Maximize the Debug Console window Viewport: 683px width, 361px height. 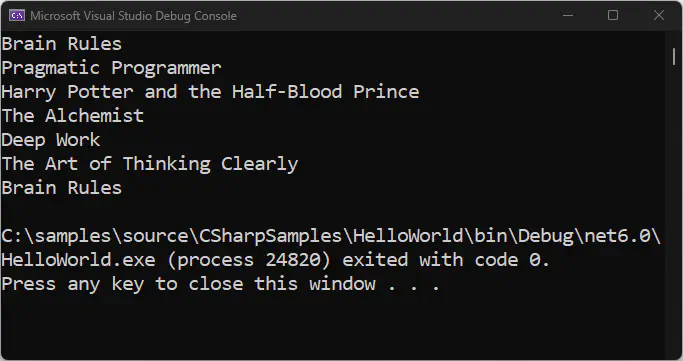[x=613, y=16]
